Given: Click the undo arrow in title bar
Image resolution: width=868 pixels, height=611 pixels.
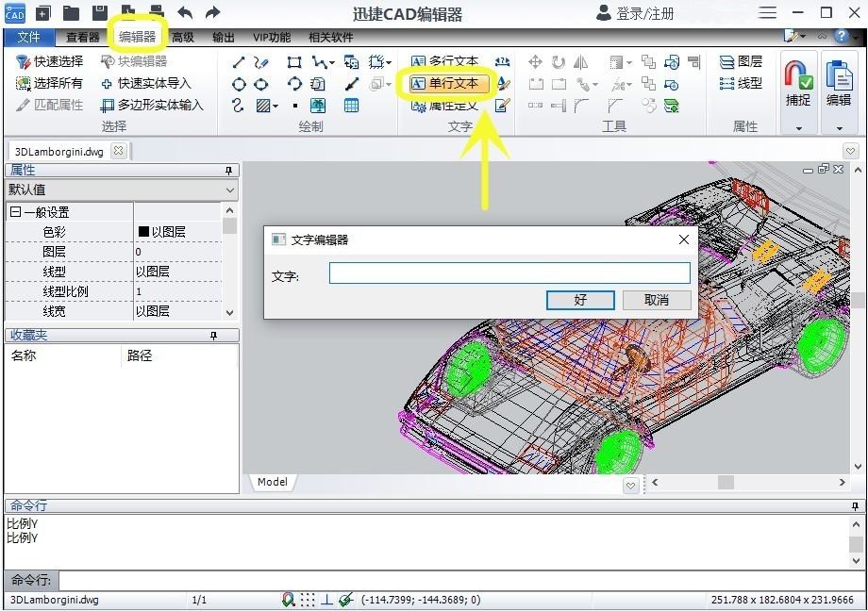Looking at the screenshot, I should coord(185,12).
